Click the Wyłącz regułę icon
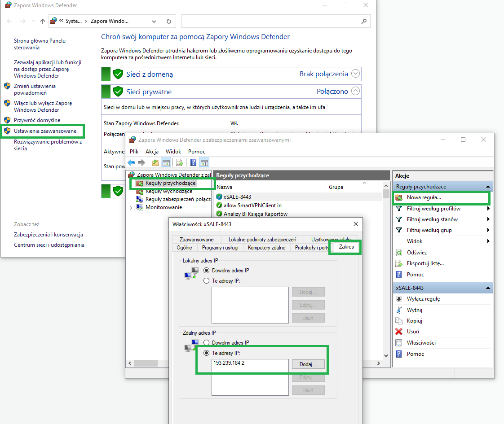Image resolution: width=504 pixels, height=424 pixels. [398, 299]
